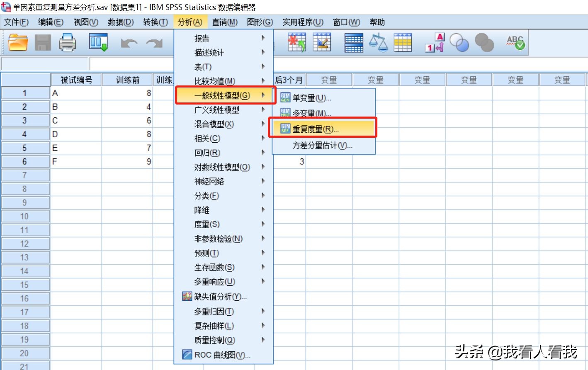Open the 帮助 menu
The height and width of the screenshot is (370, 588).
click(377, 22)
